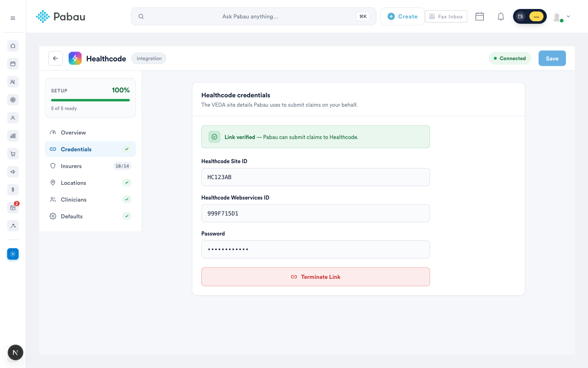The image size is (588, 368).
Task: Open the megaphone Marketing sidebar icon
Action: [x=13, y=172]
